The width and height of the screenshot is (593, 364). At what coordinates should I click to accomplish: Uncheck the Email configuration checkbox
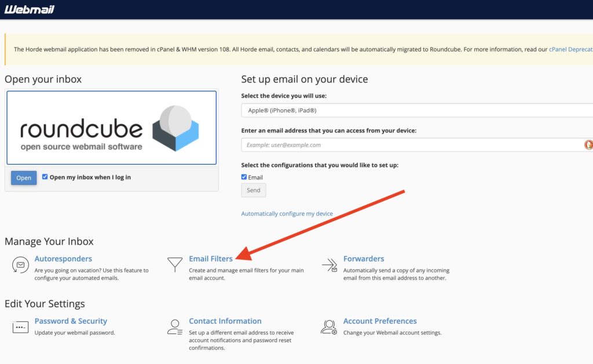tap(244, 177)
